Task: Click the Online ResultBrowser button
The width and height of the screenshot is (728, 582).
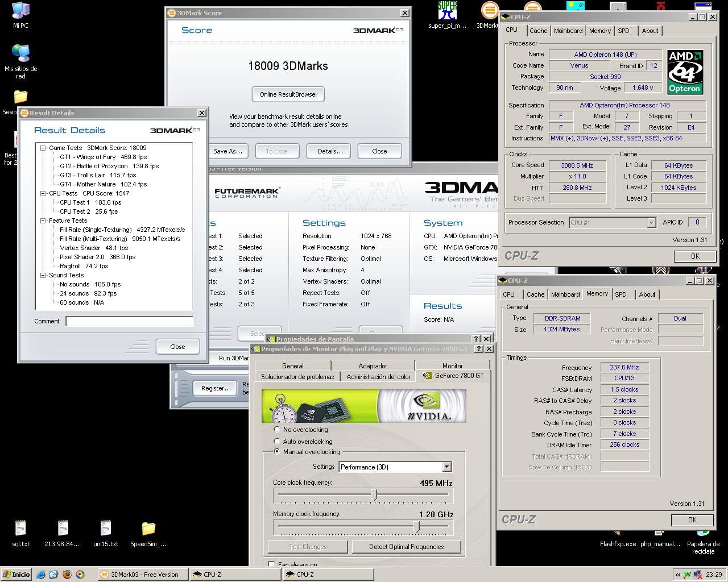Action: point(288,94)
